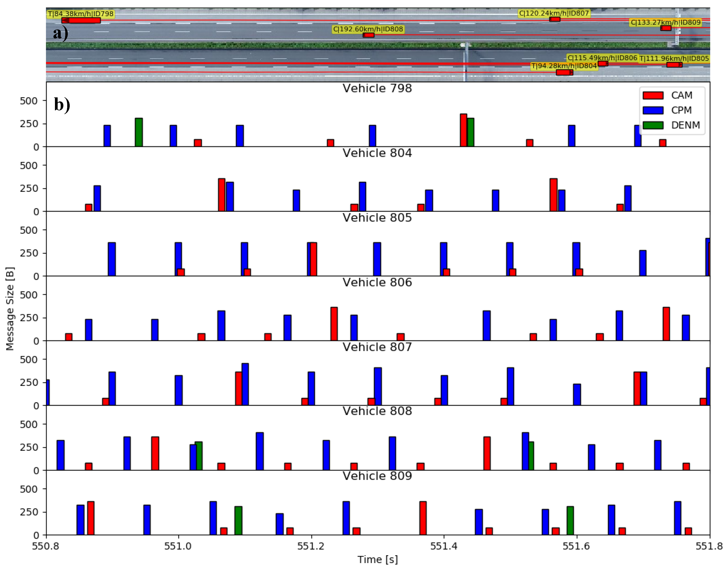Click the red truck box of ID798
The image size is (728, 569).
(x=81, y=21)
